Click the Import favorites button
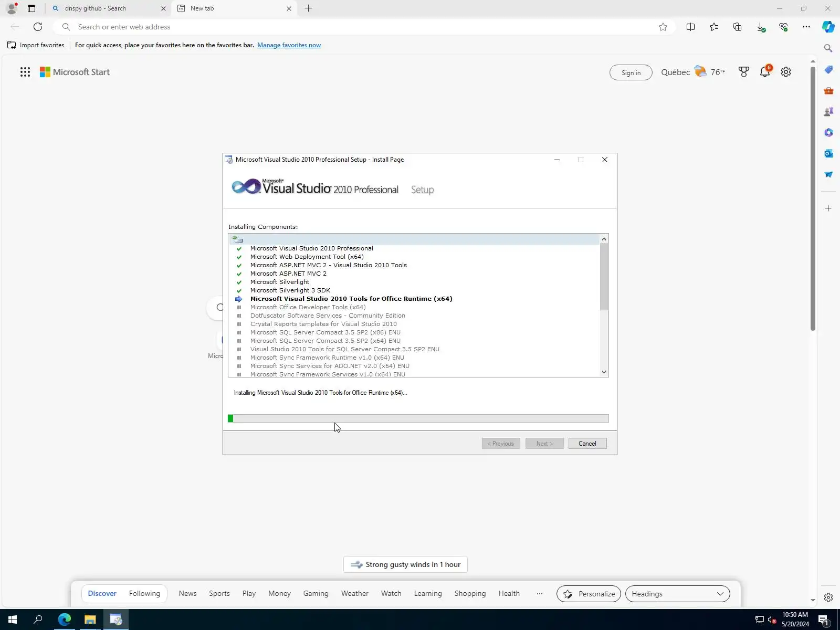Screen dimensions: 840x630 pyautogui.click(x=36, y=45)
